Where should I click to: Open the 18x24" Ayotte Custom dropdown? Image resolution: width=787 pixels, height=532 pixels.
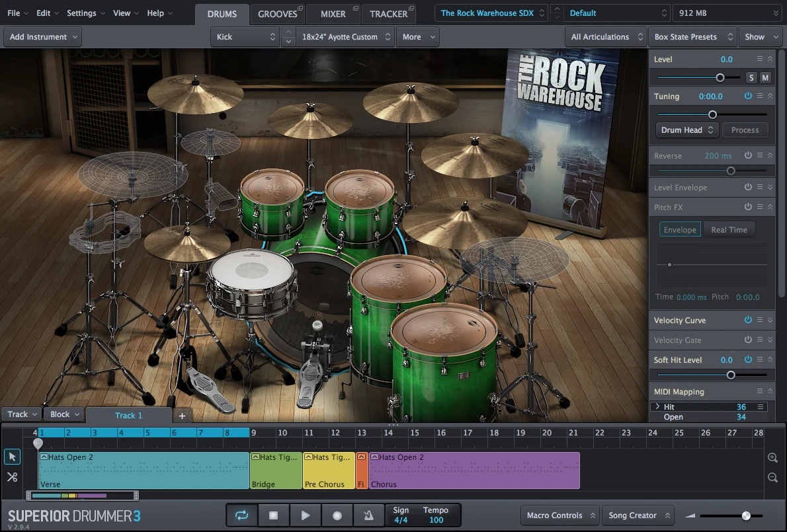pyautogui.click(x=346, y=36)
